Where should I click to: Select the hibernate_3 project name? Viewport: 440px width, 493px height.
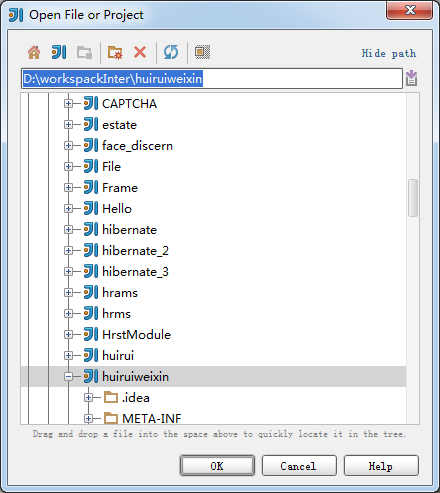[x=135, y=272]
